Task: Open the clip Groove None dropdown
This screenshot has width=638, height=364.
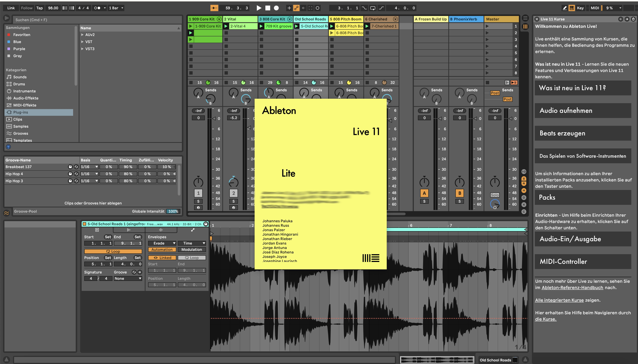Action: 128,278
